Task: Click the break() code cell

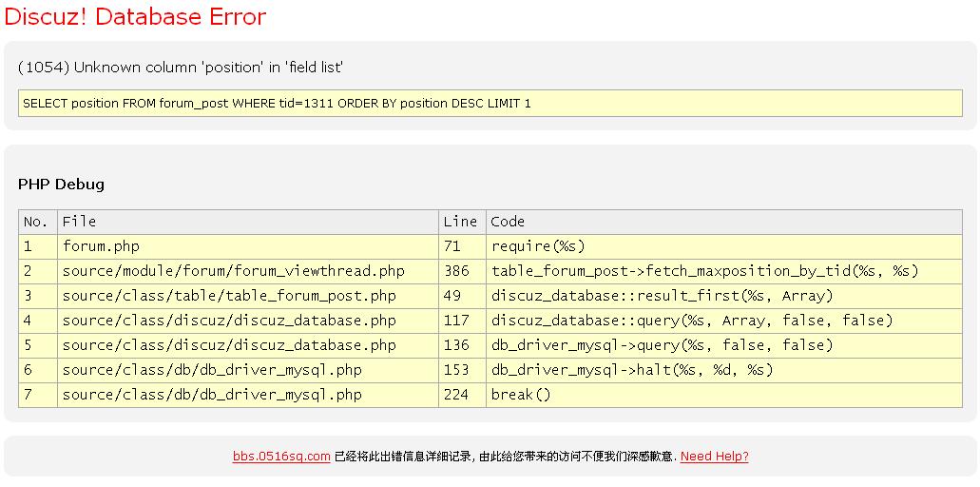Action: click(x=521, y=395)
